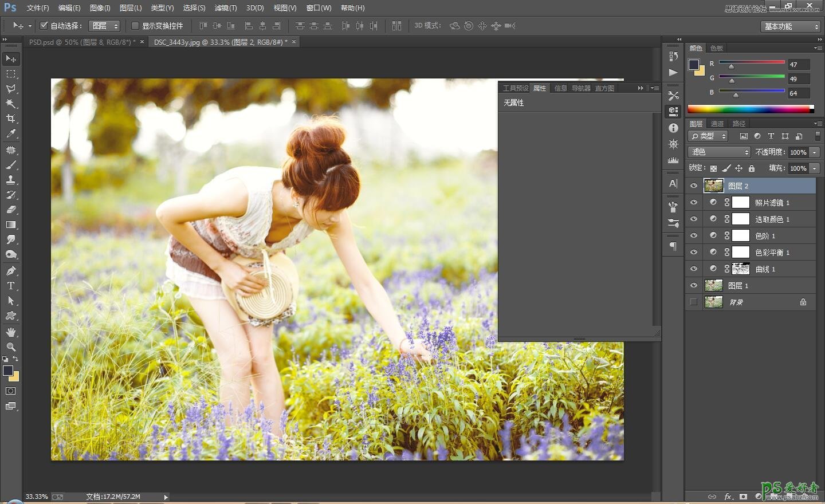Select the Crop tool
825x504 pixels.
[11, 119]
